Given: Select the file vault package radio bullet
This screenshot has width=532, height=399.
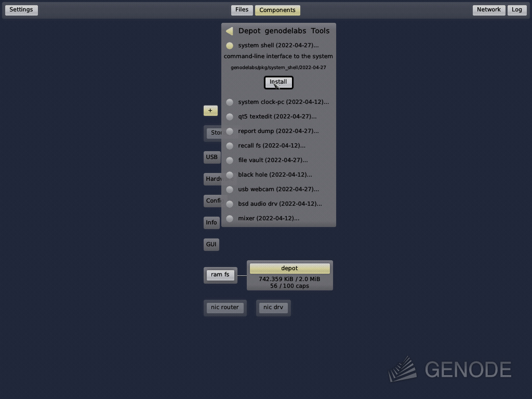Looking at the screenshot, I should pos(229,161).
